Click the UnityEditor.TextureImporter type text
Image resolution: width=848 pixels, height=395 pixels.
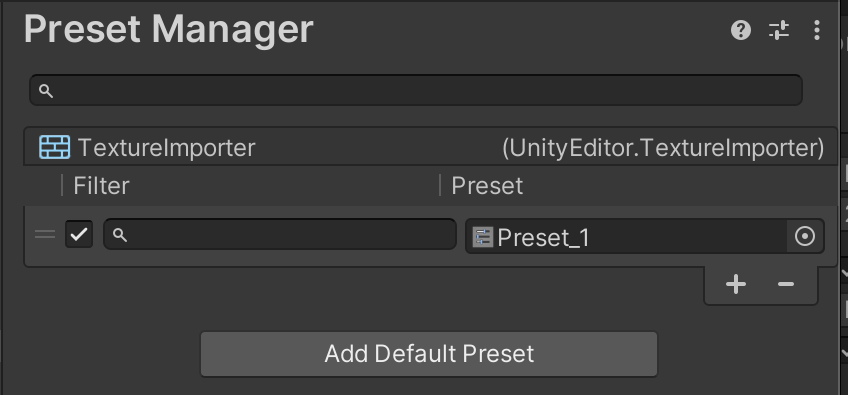pos(663,148)
